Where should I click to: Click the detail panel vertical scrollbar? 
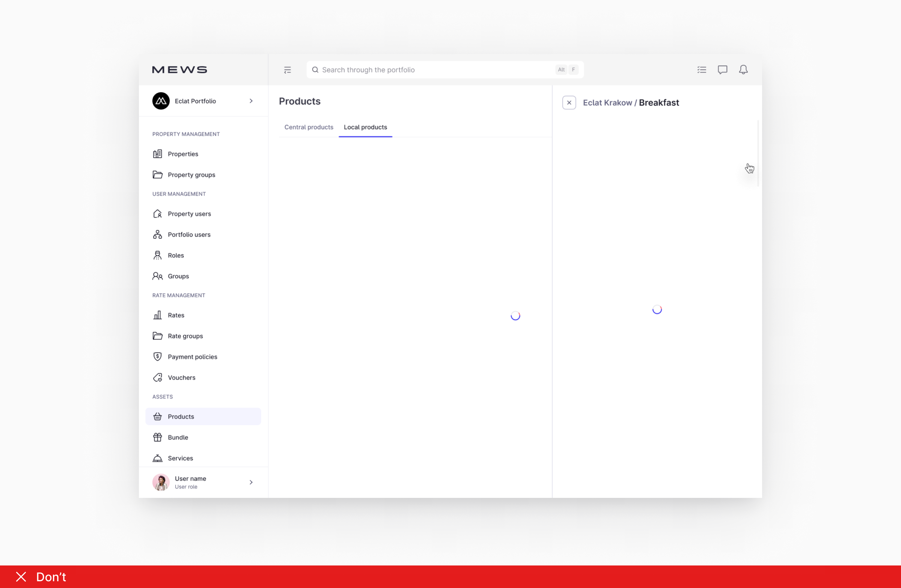[758, 153]
